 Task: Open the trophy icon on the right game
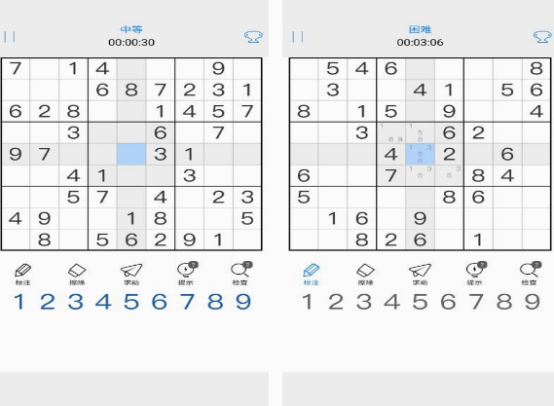(x=542, y=37)
